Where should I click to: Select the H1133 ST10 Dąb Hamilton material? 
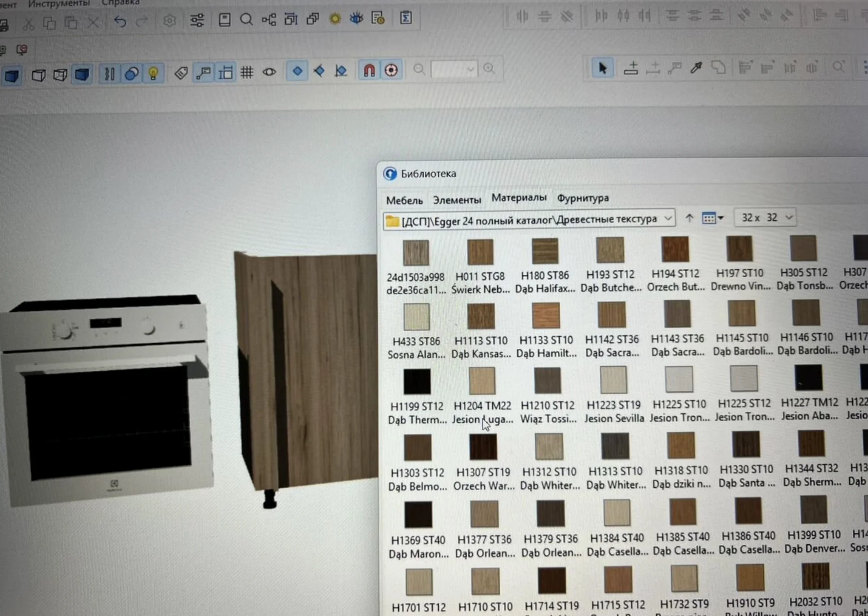pos(546,316)
